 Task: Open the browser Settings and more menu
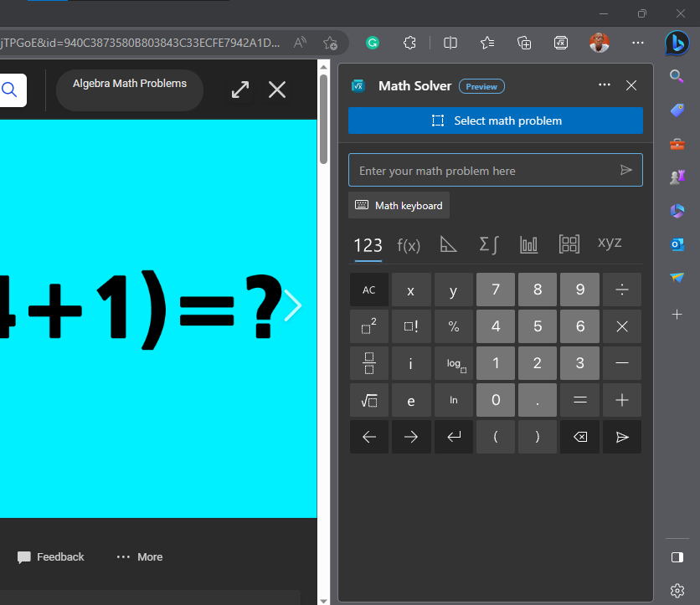(x=638, y=43)
